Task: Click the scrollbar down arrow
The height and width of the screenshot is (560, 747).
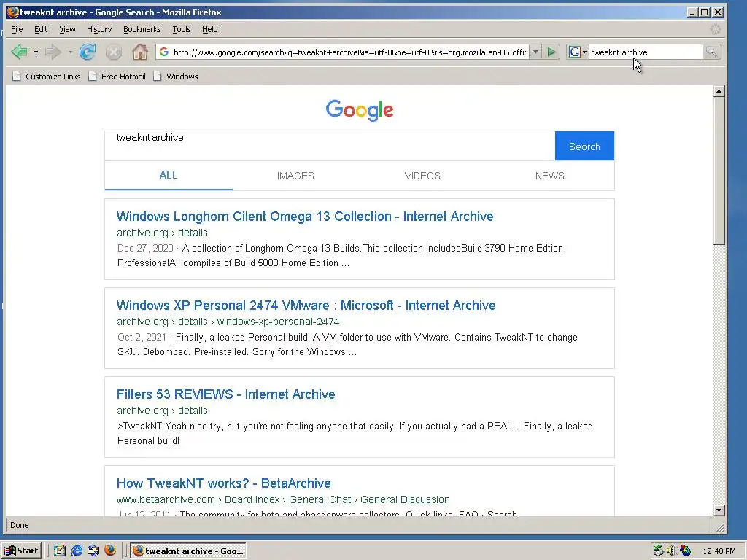Action: pyautogui.click(x=719, y=510)
